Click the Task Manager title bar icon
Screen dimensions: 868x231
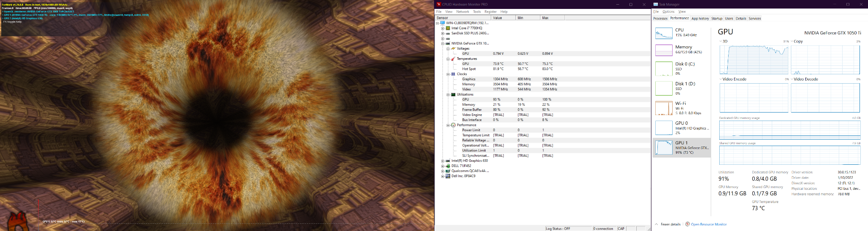pyautogui.click(x=656, y=4)
